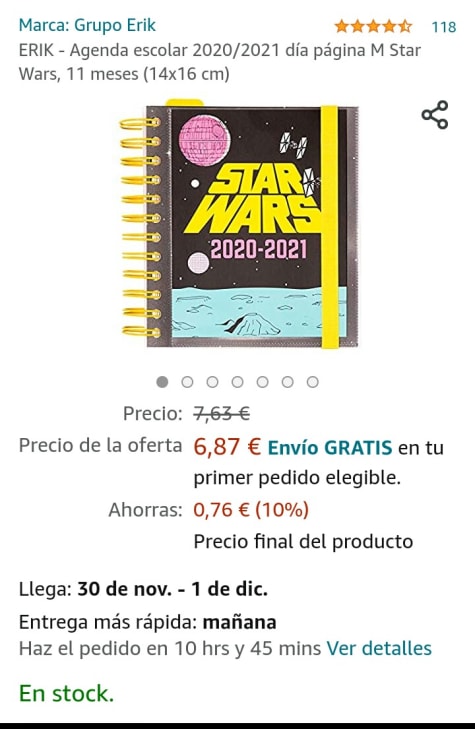Select the second image carousel dot
This screenshot has width=475, height=729.
click(x=187, y=382)
